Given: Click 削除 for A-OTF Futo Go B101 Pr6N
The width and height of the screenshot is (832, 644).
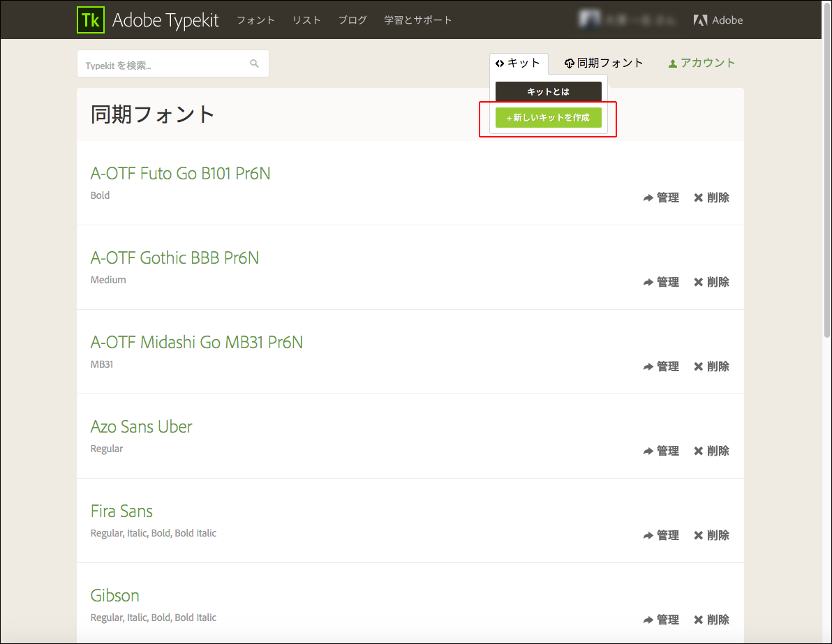Looking at the screenshot, I should click(711, 198).
